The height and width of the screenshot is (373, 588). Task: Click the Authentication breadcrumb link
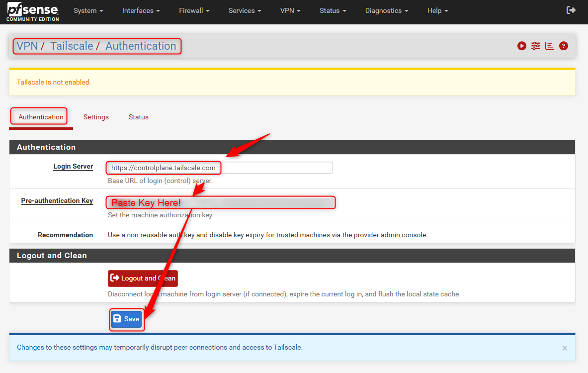pos(141,46)
